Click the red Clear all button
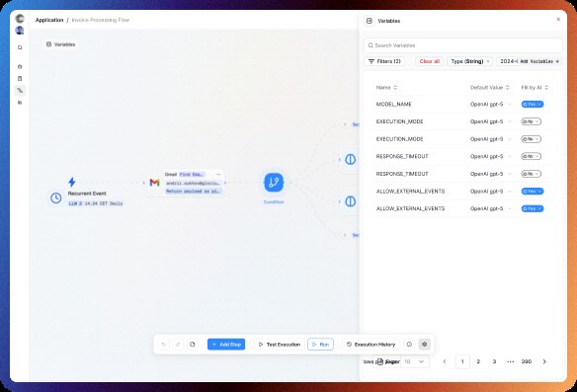Screen dimensions: 577x392 pyautogui.click(x=430, y=61)
